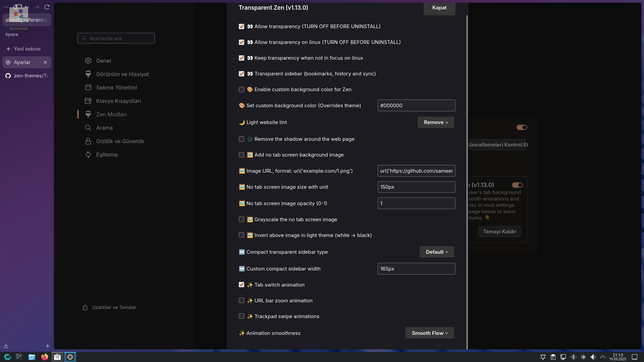
Task: Open the Animation smoothness Smooth Flow dropdown
Action: (430, 333)
